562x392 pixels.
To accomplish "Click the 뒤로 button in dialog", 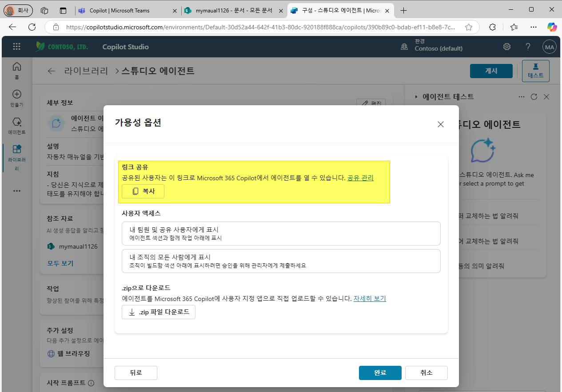I will coord(136,373).
